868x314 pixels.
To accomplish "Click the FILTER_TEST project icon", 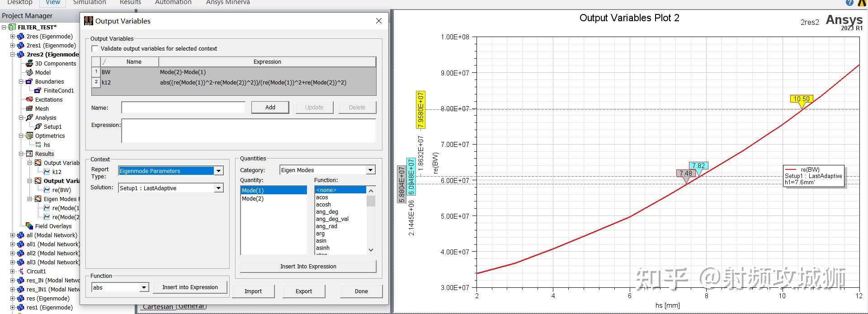I will [12, 27].
